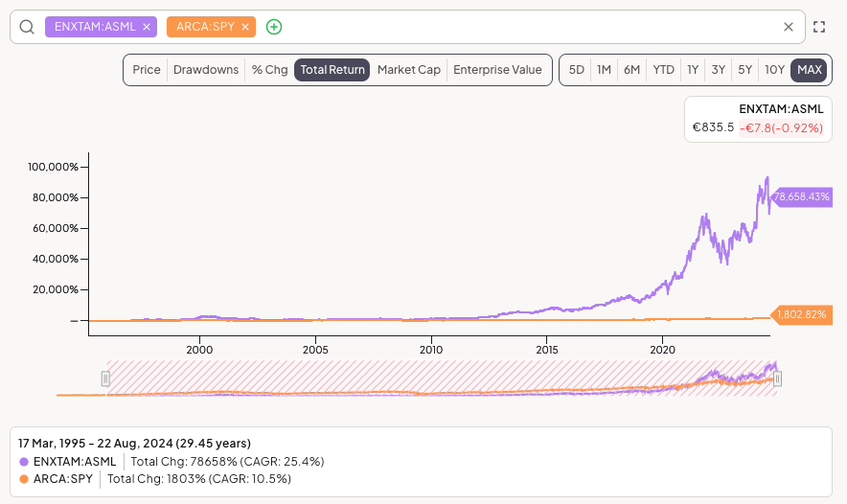The width and height of the screenshot is (847, 504).
Task: Remove the ENXTAM:ASML ticker chip
Action: point(147,27)
